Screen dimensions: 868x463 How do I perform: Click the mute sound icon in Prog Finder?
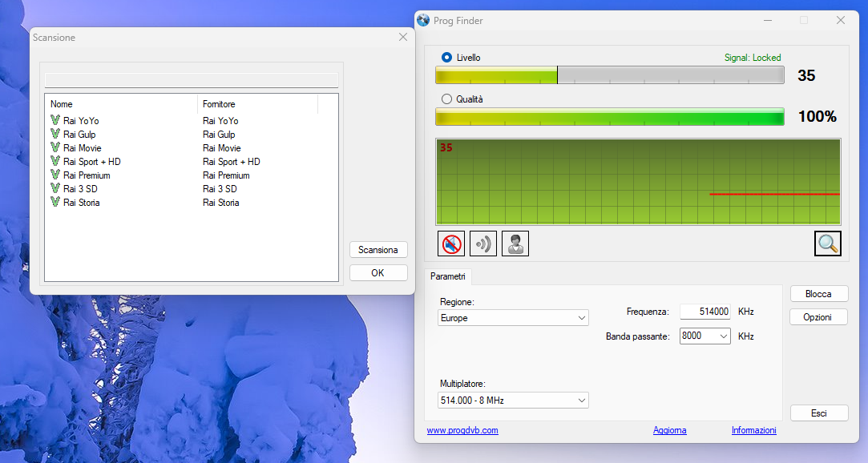pos(451,244)
